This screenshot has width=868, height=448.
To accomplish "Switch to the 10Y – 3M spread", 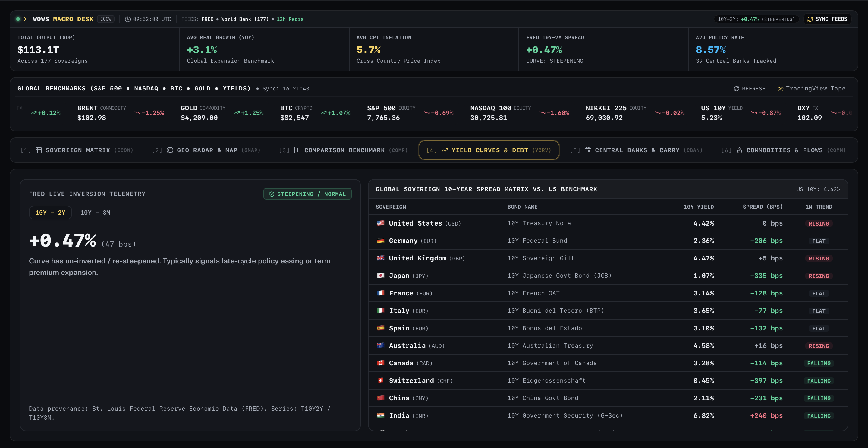I will click(95, 212).
